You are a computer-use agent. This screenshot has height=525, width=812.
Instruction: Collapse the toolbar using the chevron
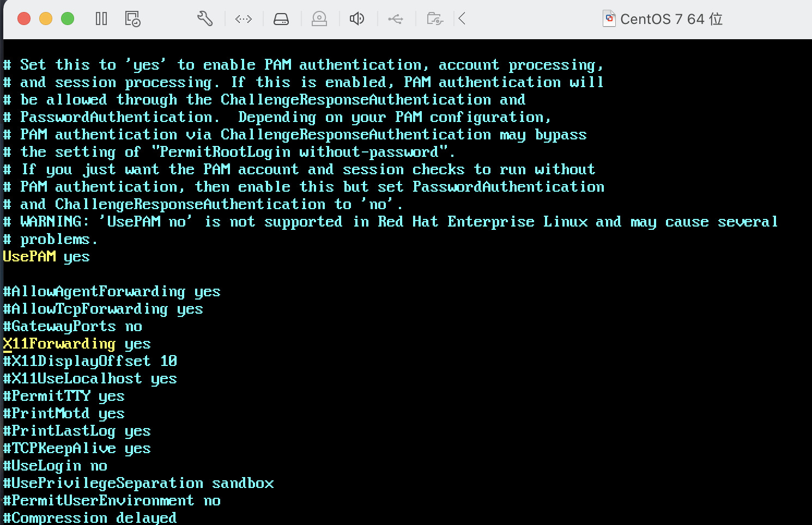463,18
